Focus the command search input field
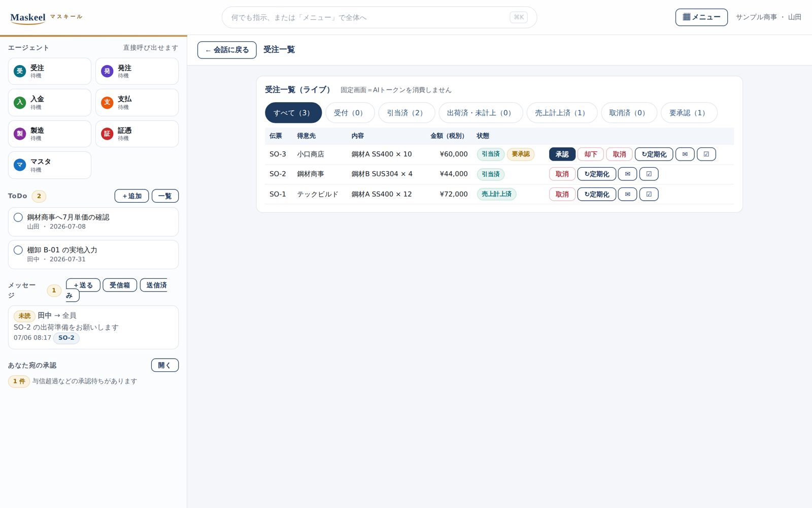This screenshot has height=508, width=812. 379,17
